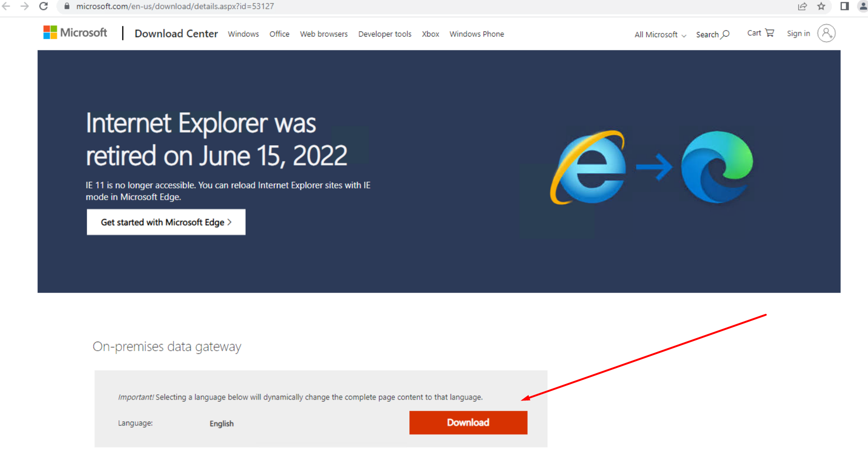
Task: Open the Web browsers menu item
Action: pyautogui.click(x=324, y=34)
